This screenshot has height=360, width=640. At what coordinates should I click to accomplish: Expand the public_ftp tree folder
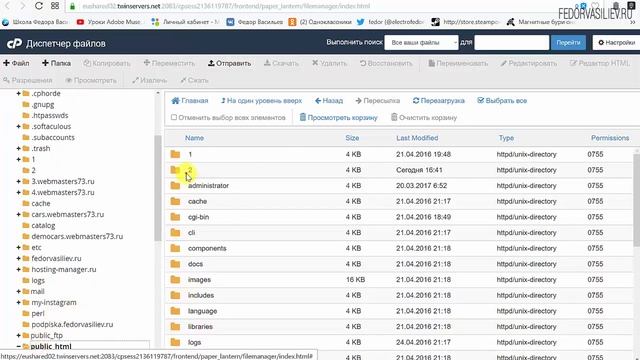(x=18, y=336)
